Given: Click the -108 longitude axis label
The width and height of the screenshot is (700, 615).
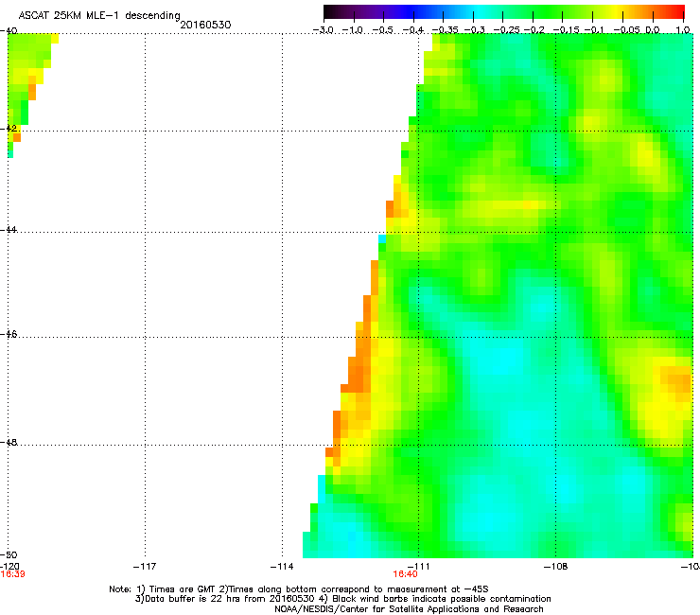Looking at the screenshot, I should (x=556, y=567).
